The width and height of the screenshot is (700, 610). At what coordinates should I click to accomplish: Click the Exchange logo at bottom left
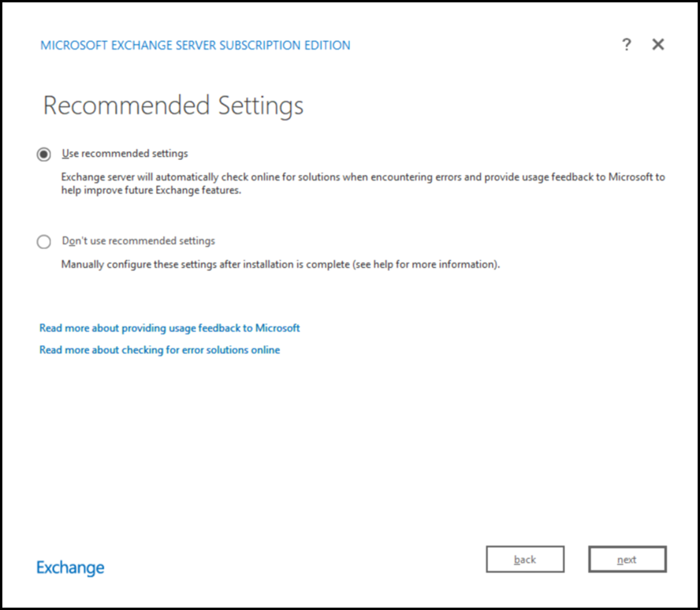(70, 567)
